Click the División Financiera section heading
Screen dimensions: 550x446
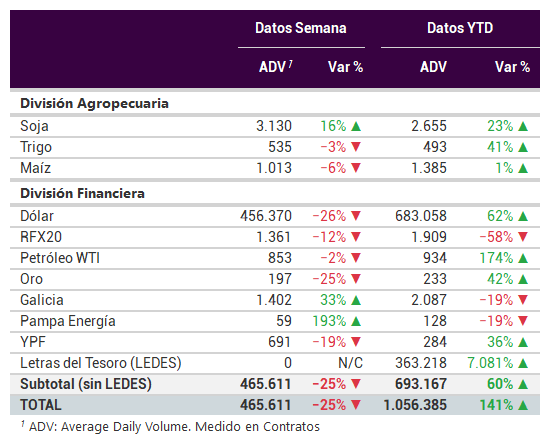pos(82,194)
